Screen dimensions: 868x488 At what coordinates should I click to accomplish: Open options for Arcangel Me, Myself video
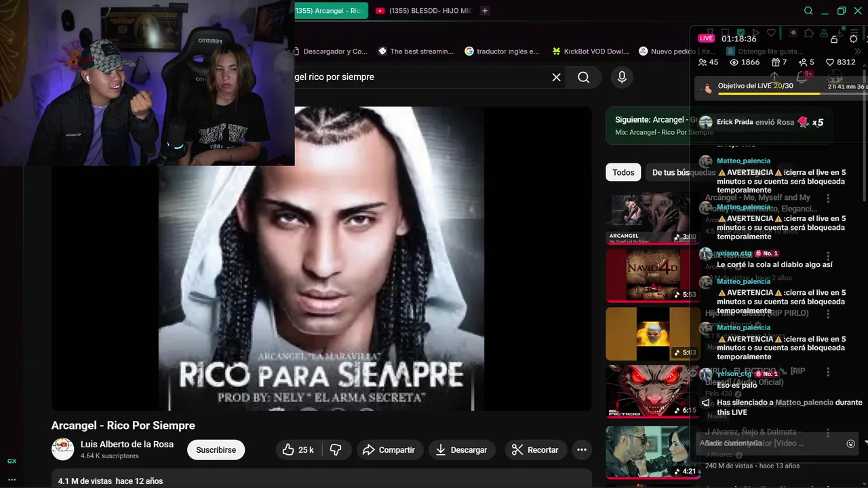click(828, 199)
